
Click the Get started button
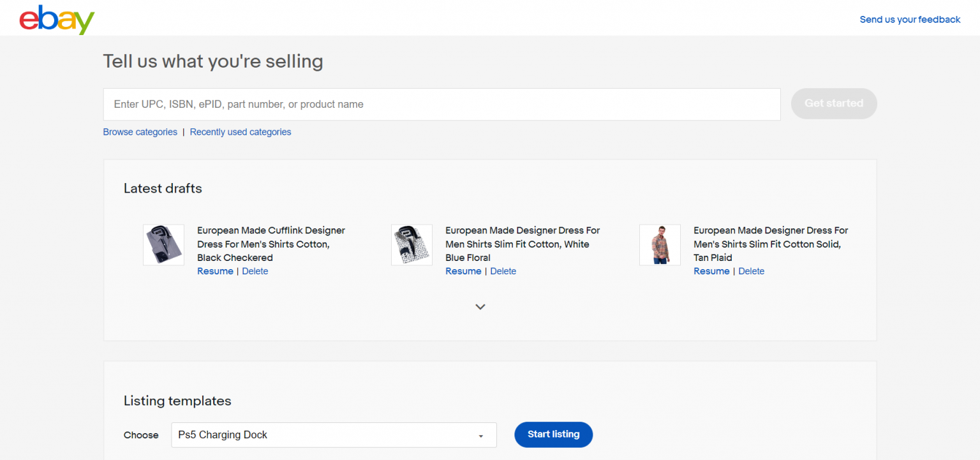pyautogui.click(x=834, y=103)
